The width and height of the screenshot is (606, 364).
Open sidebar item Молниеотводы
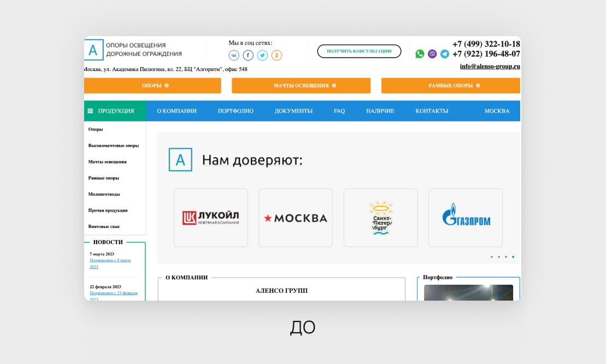pos(104,194)
